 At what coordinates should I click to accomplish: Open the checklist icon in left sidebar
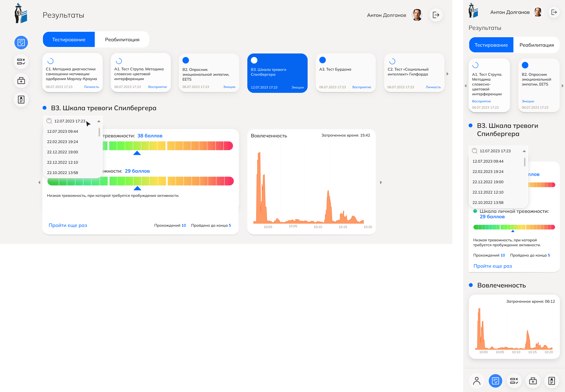point(21,62)
